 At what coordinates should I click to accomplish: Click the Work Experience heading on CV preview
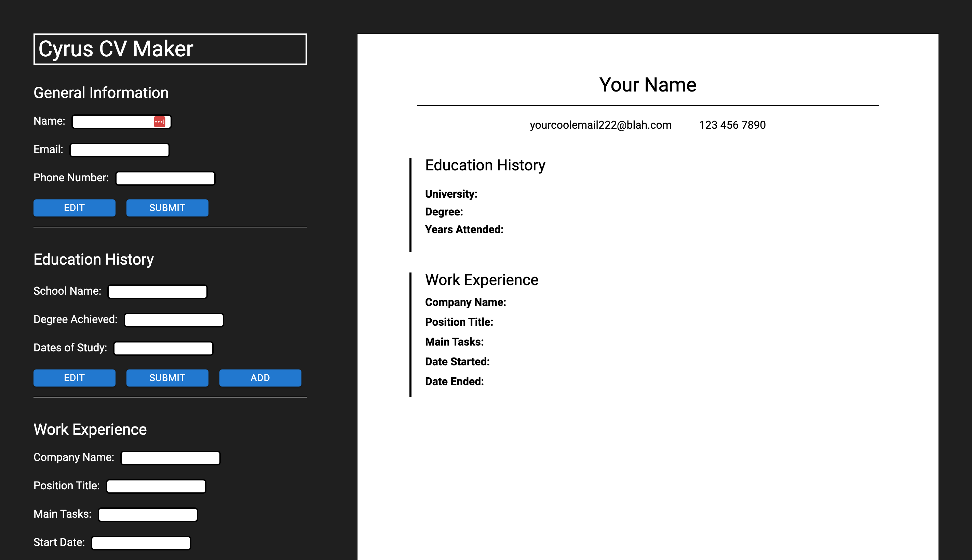[x=482, y=280]
